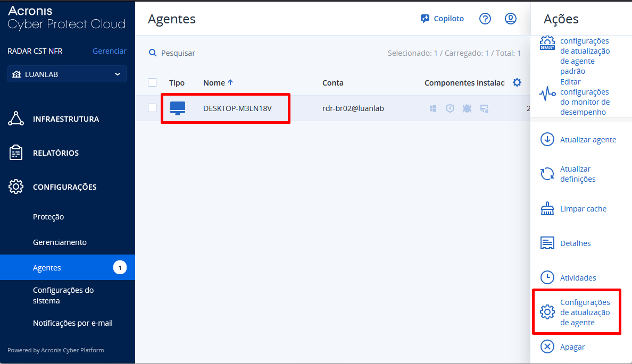Click the column settings gear icon

pos(517,82)
